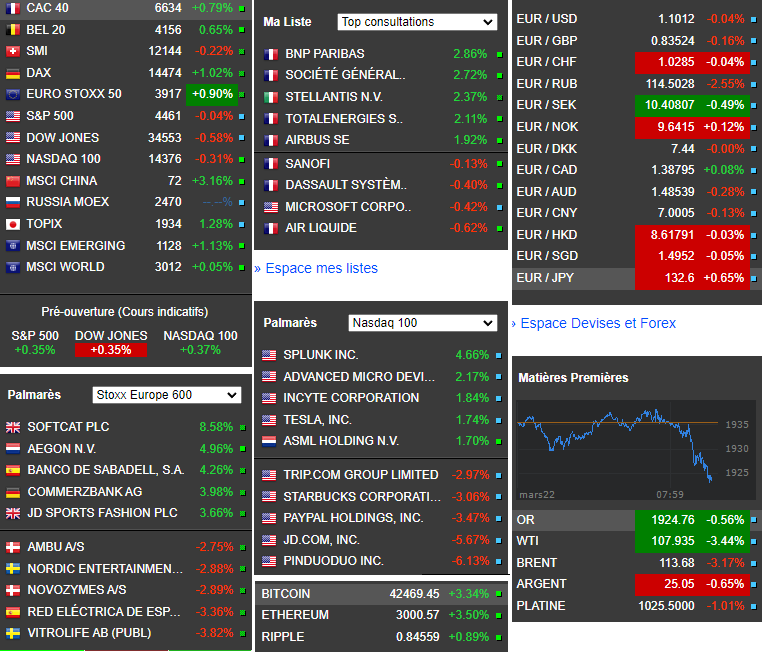Click the Japanese flag beside TOPIX
This screenshot has width=768, height=654.
click(13, 224)
